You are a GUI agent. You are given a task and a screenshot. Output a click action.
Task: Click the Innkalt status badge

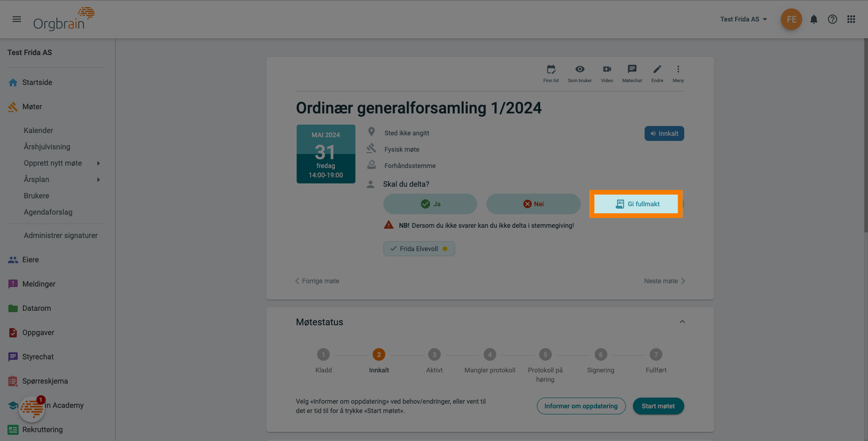tap(664, 133)
